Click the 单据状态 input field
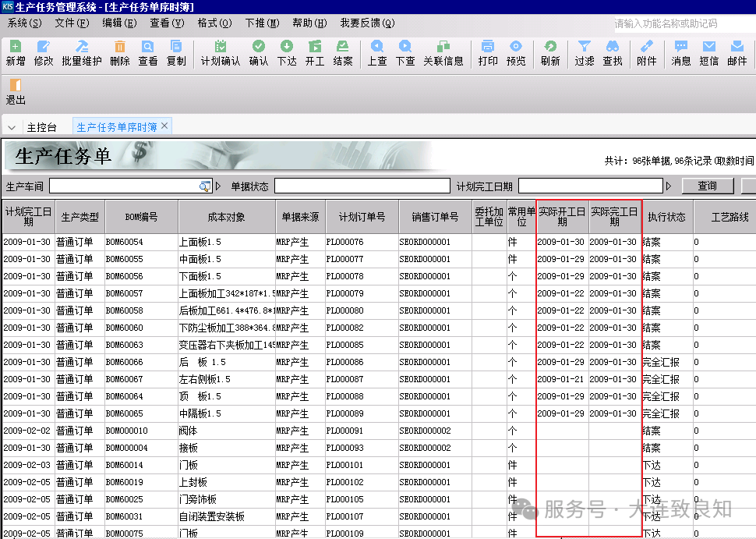 pos(362,186)
